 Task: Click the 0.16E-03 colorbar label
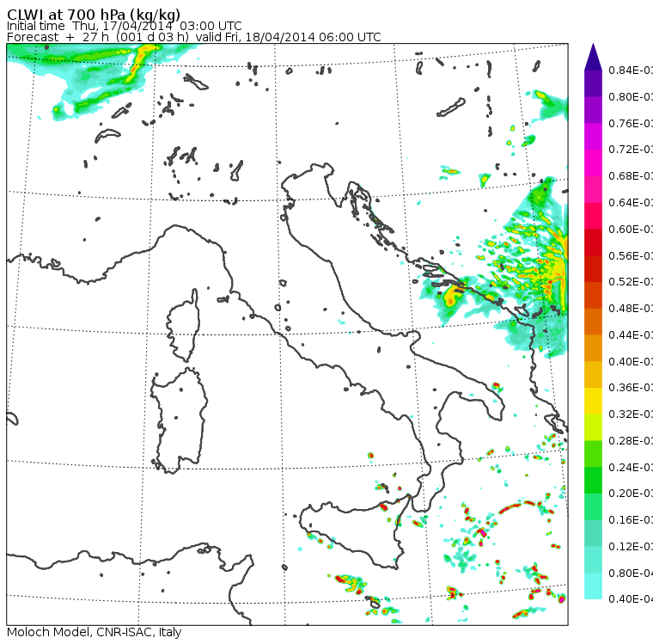631,520
